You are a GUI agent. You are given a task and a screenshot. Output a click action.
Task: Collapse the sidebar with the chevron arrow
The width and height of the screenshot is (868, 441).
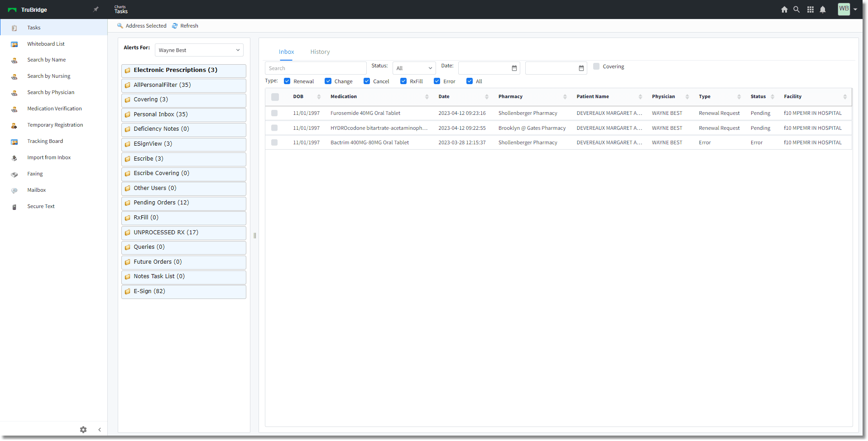point(100,430)
